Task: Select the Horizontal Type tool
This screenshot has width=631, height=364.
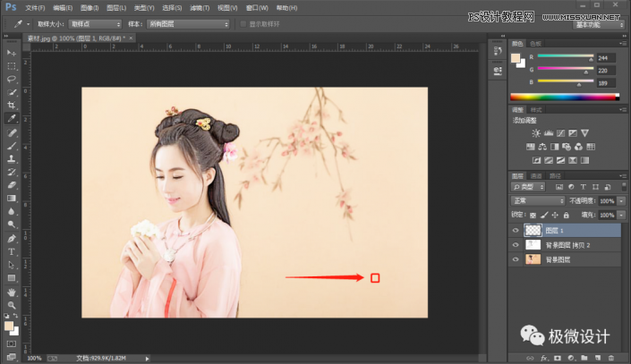Action: [x=12, y=252]
